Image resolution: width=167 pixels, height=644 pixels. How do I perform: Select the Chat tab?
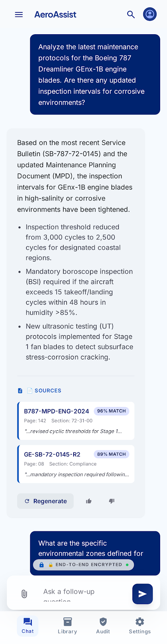[x=28, y=626]
